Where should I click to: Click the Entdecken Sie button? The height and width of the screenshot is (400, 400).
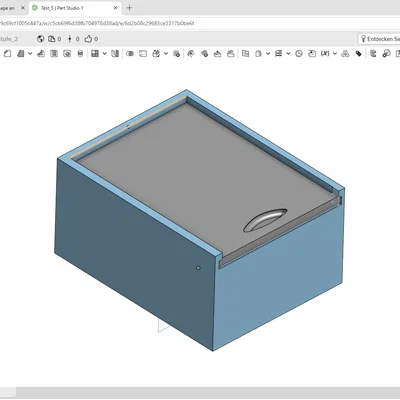point(379,39)
